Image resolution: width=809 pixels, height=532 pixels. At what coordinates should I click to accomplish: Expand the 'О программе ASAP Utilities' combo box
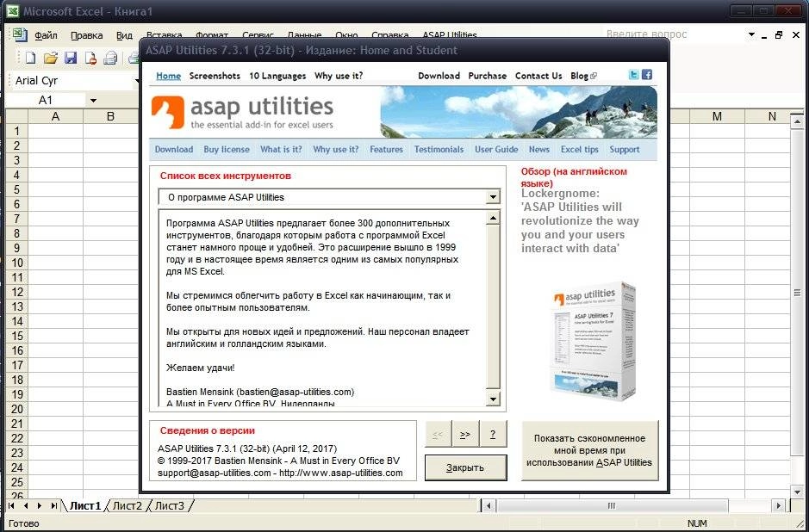click(493, 197)
